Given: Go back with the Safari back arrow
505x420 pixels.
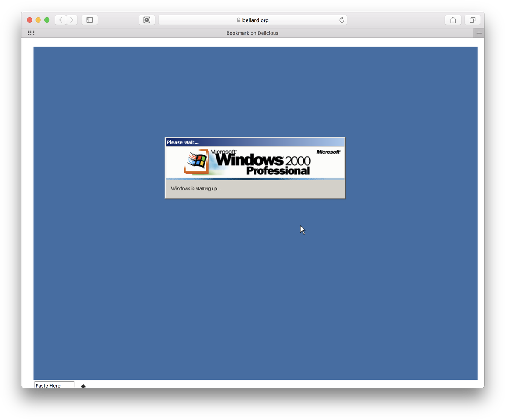Looking at the screenshot, I should point(61,20).
